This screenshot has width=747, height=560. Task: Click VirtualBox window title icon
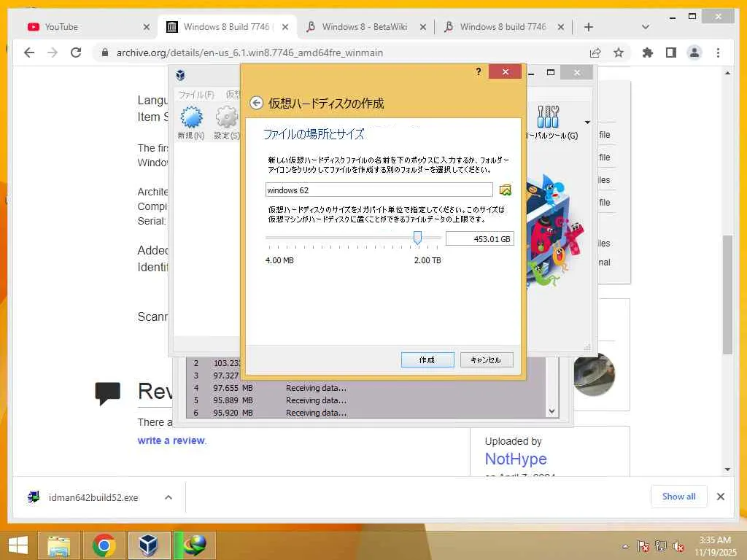[x=180, y=75]
